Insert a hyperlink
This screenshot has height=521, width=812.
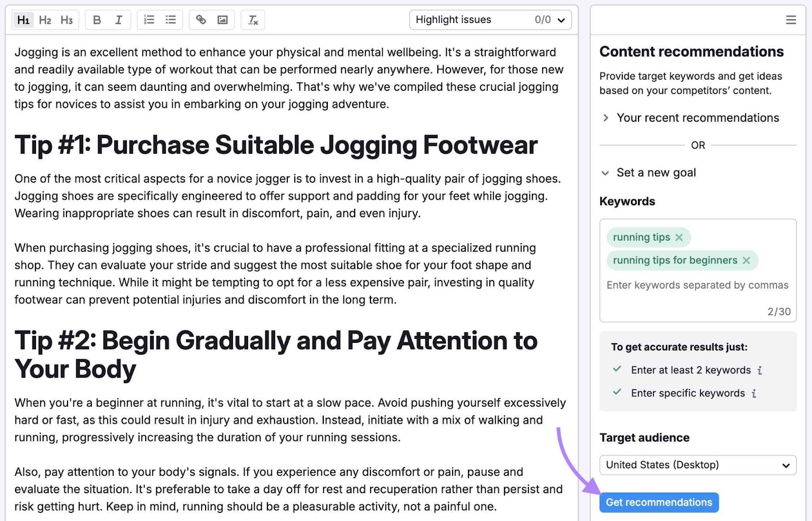point(201,20)
